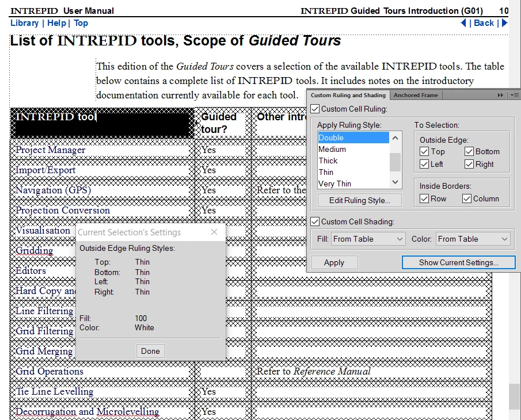521x420 pixels.
Task: Toggle the Column inside border checkbox
Action: click(x=466, y=198)
